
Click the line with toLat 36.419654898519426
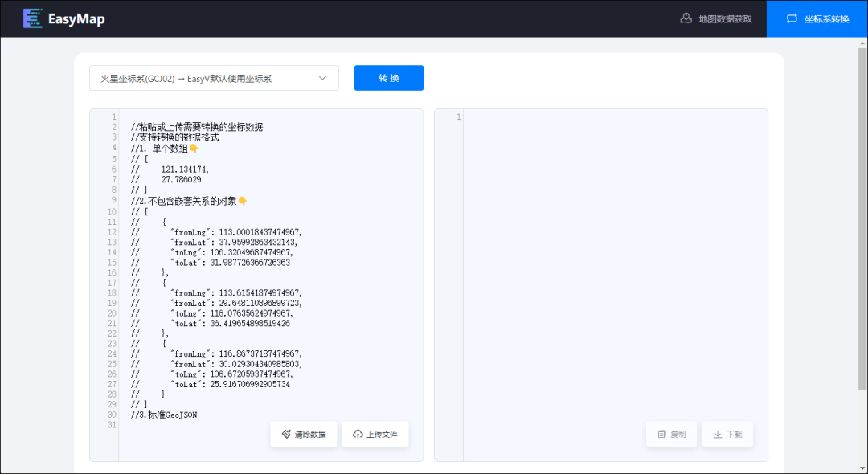pyautogui.click(x=211, y=324)
